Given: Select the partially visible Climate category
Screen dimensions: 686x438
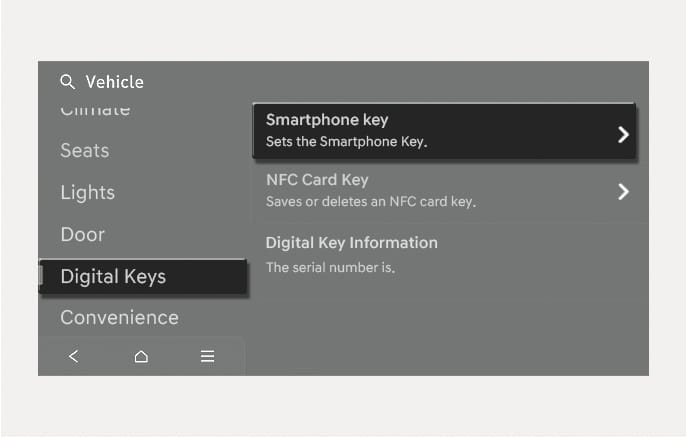Looking at the screenshot, I should coord(95,110).
